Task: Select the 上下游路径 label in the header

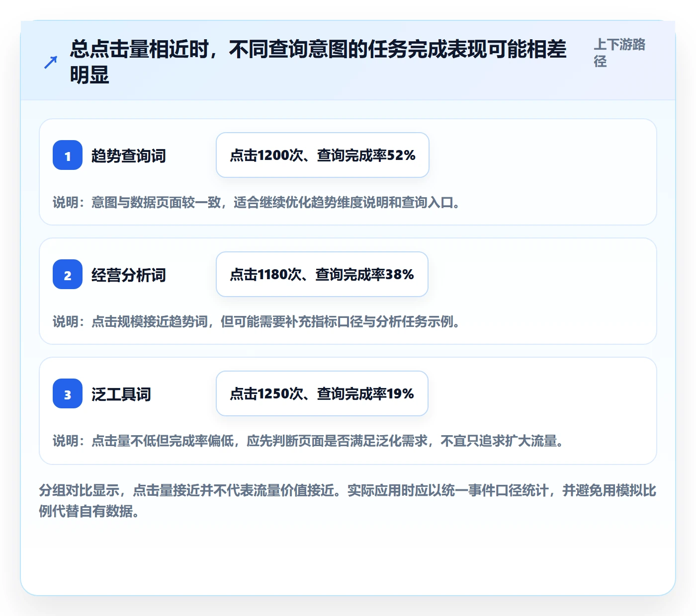Action: 619,53
